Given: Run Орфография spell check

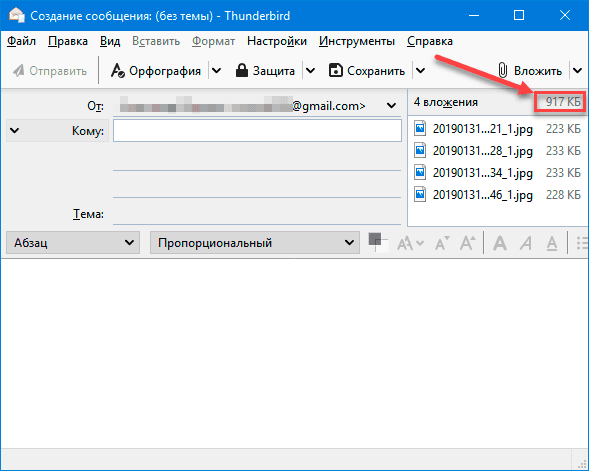Looking at the screenshot, I should 156,71.
